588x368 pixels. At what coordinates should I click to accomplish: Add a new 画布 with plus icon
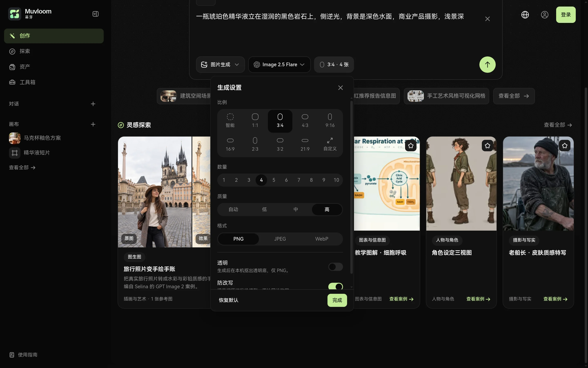point(93,124)
